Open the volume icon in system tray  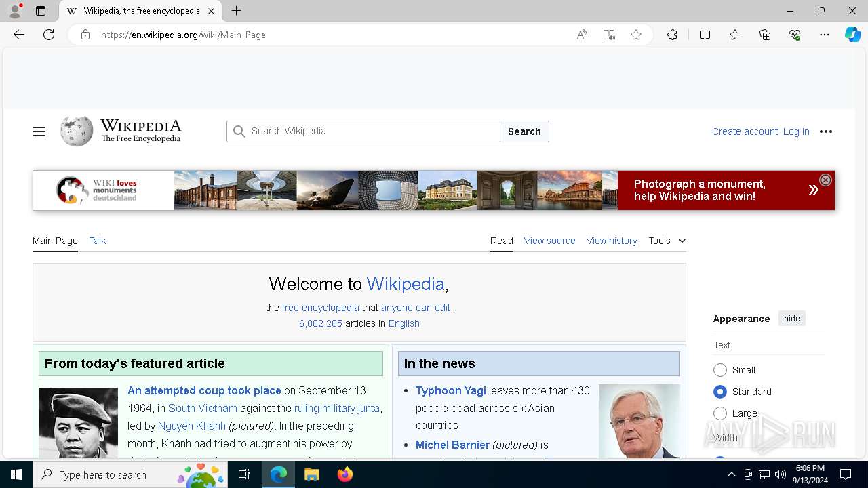coord(781,474)
